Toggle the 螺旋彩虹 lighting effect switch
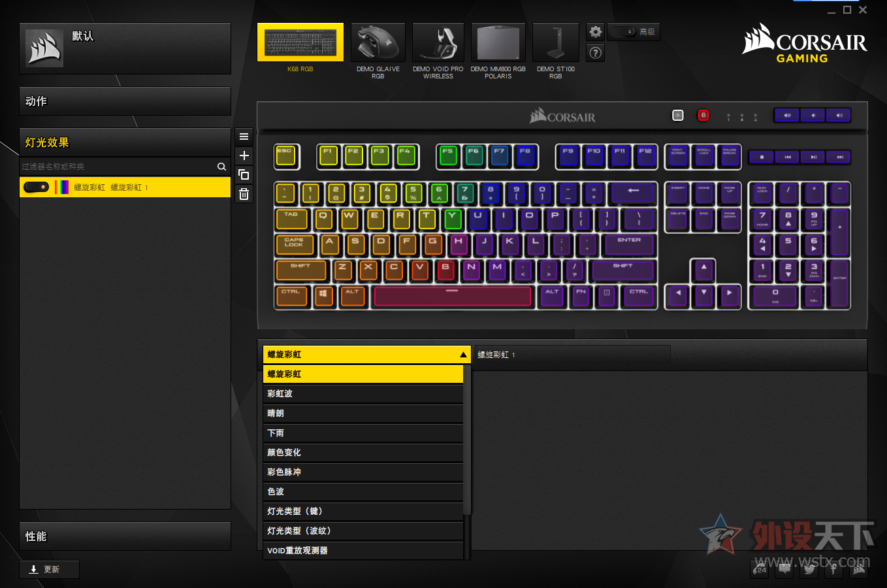The height and width of the screenshot is (588, 887). click(36, 188)
